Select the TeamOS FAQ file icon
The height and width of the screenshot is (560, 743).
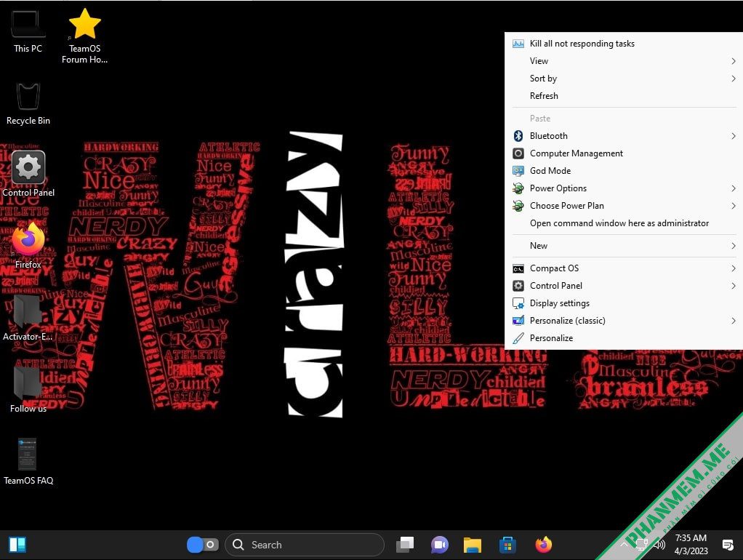click(x=27, y=455)
